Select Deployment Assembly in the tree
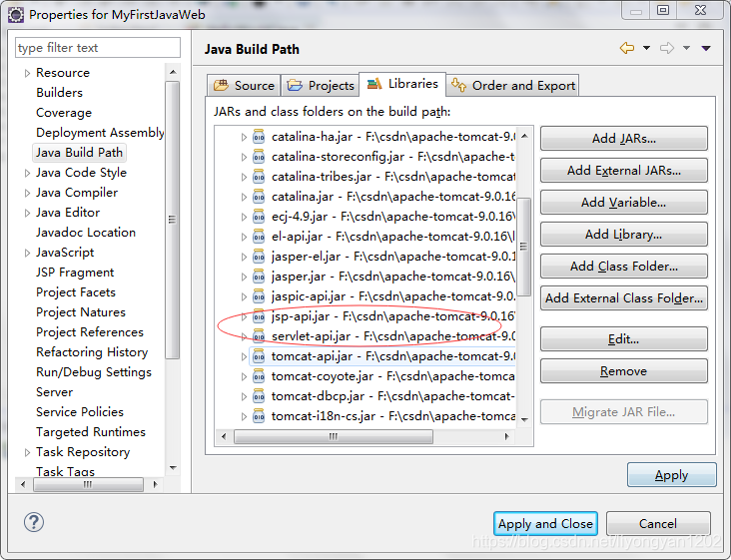731x560 pixels. click(100, 133)
